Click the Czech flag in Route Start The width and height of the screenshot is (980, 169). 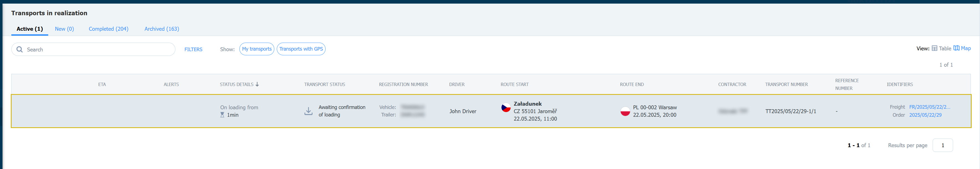tap(506, 108)
